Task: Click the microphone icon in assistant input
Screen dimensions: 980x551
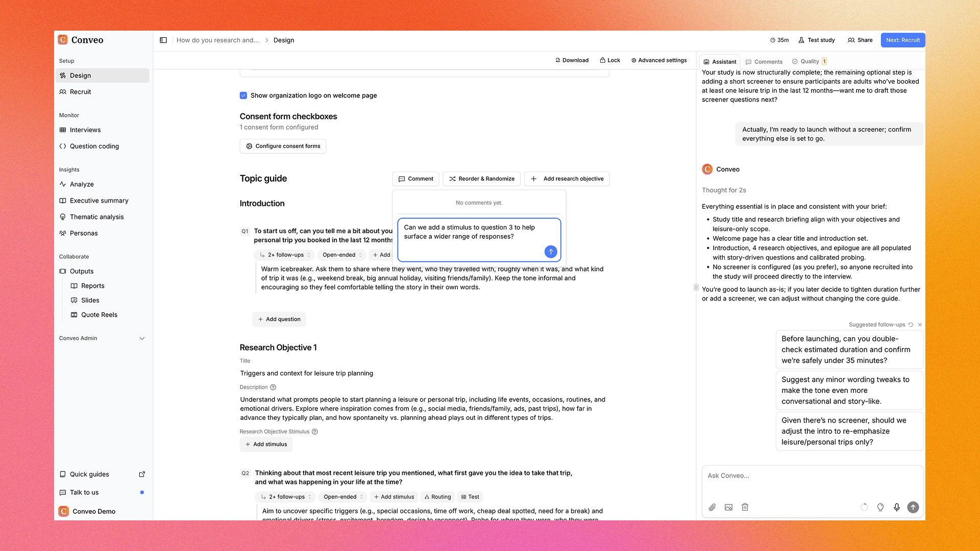Action: [897, 507]
